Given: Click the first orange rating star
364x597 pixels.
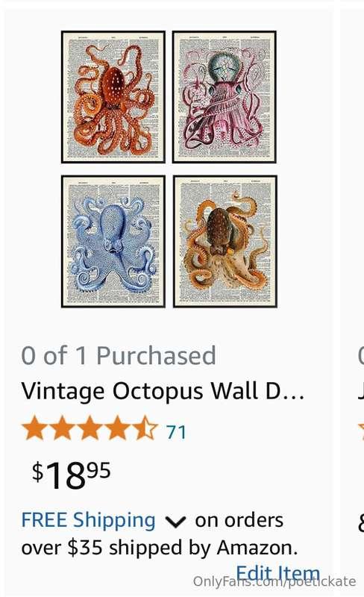Looking at the screenshot, I should (34, 428).
